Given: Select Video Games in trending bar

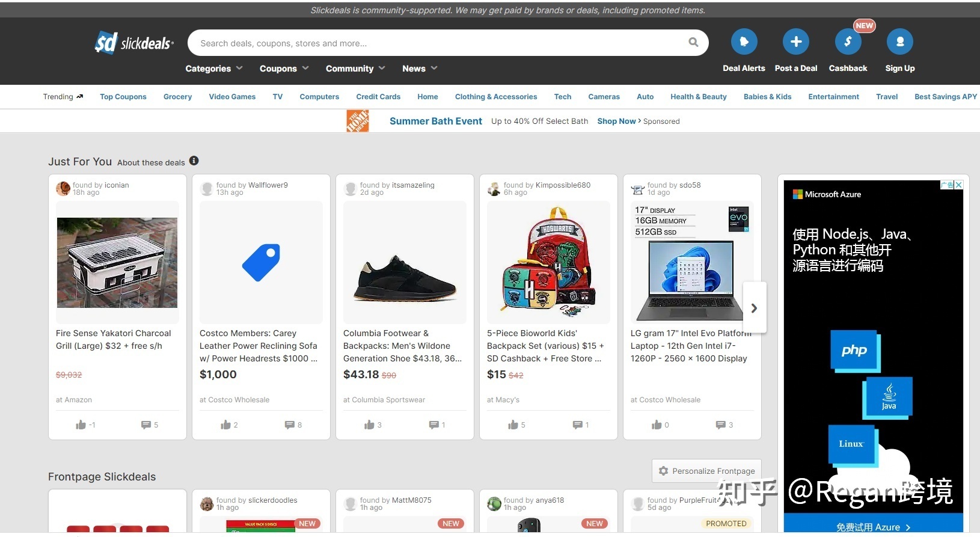Looking at the screenshot, I should [x=232, y=97].
